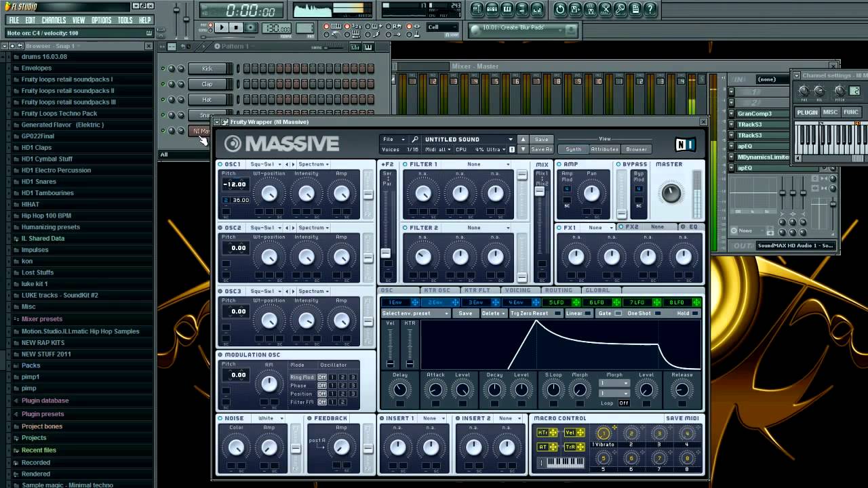The image size is (868, 488).
Task: Click the 1Env modulation cross handle
Action: tap(415, 302)
